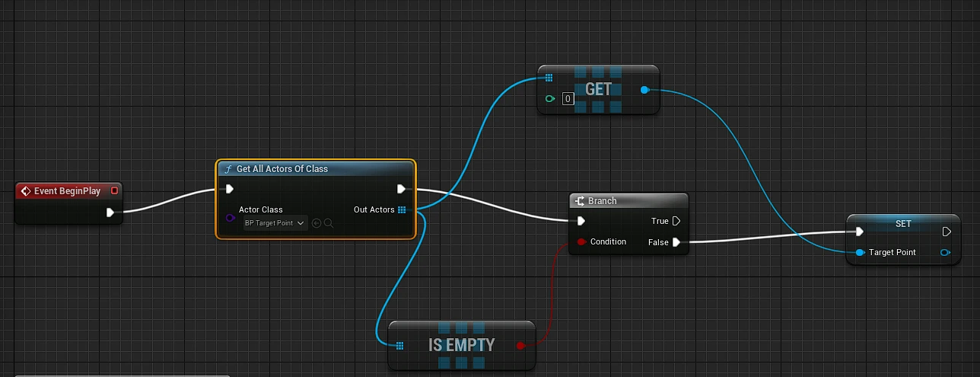Viewport: 980px width, 377px height.
Task: Click the Branch exec input pin
Action: [x=581, y=221]
